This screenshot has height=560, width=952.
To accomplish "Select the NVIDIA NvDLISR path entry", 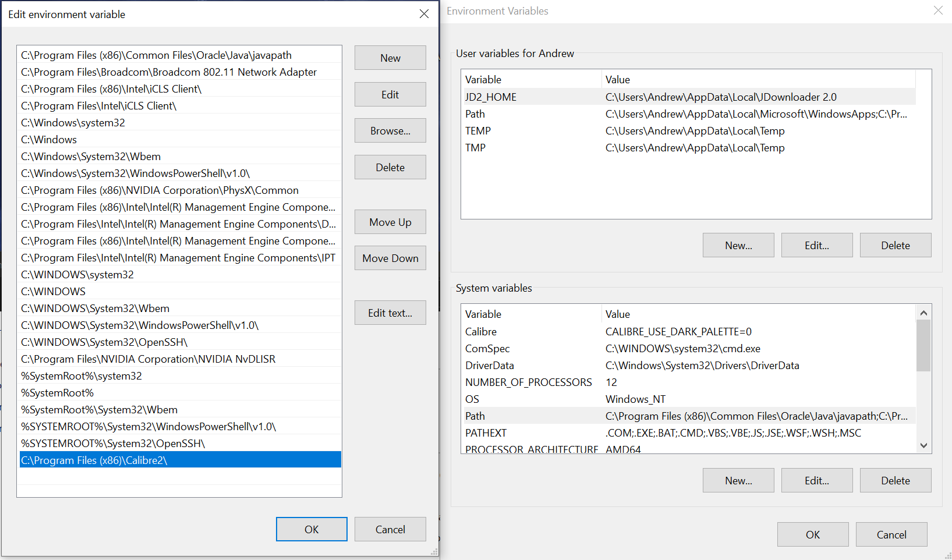I will [x=181, y=359].
